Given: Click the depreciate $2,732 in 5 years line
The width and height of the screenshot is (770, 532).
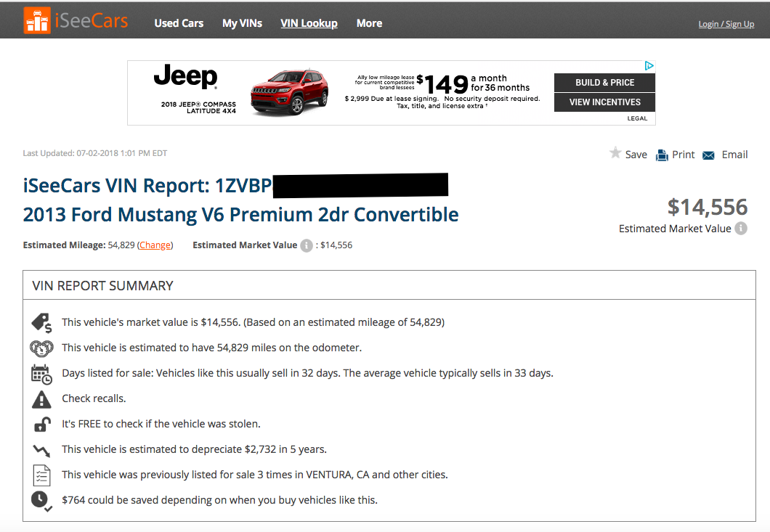Looking at the screenshot, I should point(195,449).
